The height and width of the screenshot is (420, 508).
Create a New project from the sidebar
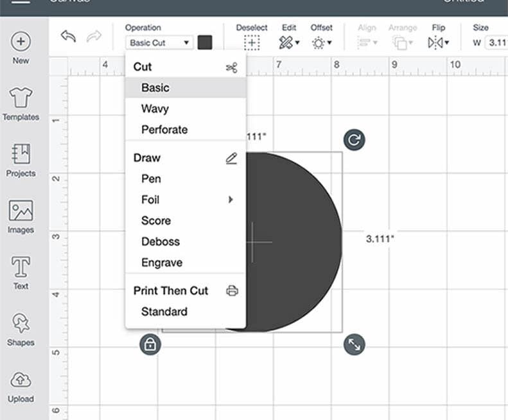tap(21, 48)
